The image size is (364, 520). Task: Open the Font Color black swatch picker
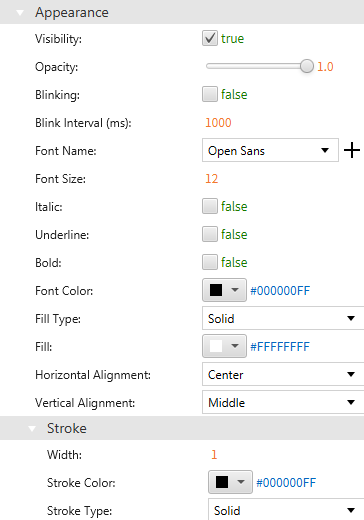tap(224, 290)
